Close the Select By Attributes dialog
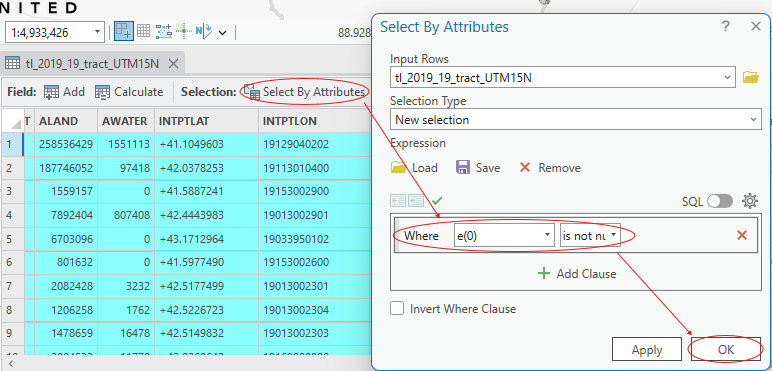Image resolution: width=772 pixels, height=371 pixels. coord(755,27)
